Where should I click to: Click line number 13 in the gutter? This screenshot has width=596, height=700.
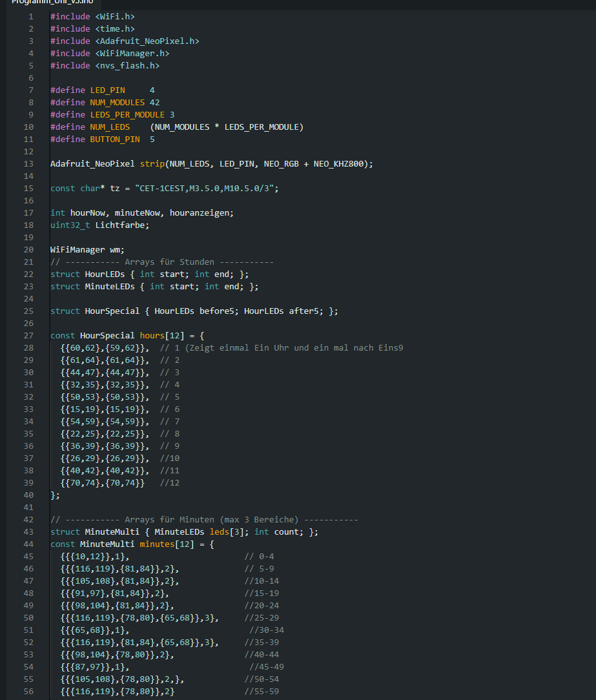(x=28, y=164)
